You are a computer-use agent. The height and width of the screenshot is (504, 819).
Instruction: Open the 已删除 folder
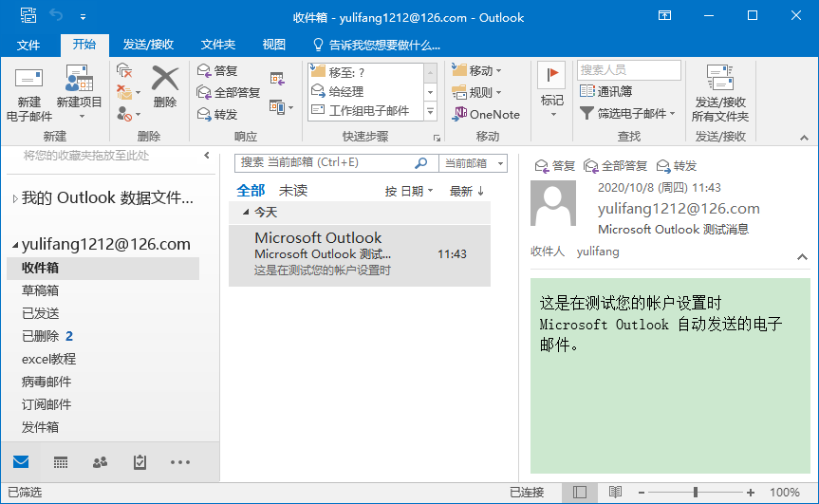click(x=102, y=336)
